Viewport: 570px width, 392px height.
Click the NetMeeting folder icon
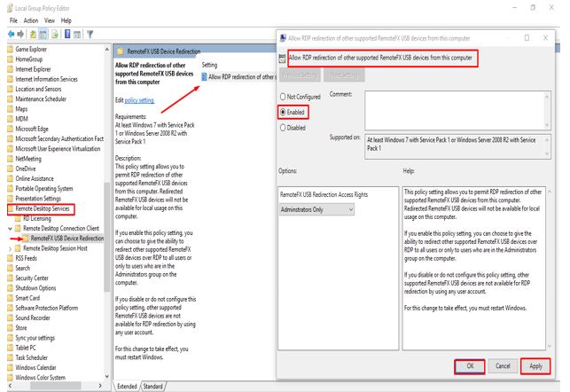pyautogui.click(x=11, y=159)
